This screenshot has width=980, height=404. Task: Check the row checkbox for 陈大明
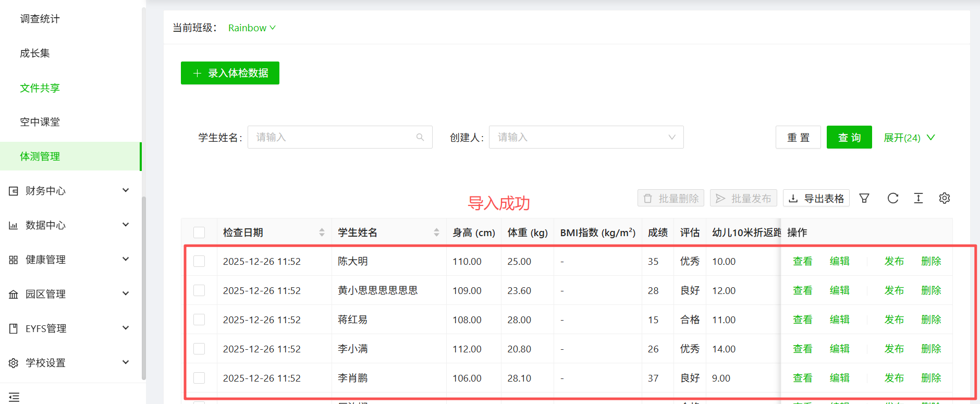click(x=199, y=261)
